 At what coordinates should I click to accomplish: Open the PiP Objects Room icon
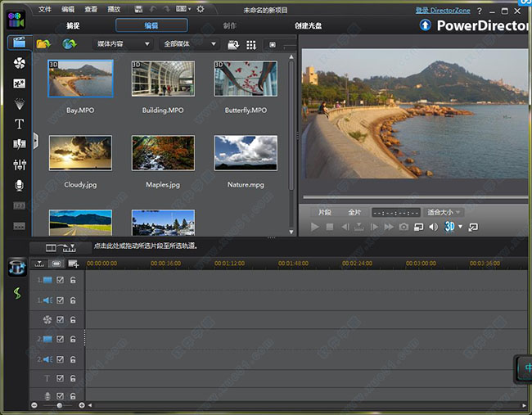pos(20,83)
